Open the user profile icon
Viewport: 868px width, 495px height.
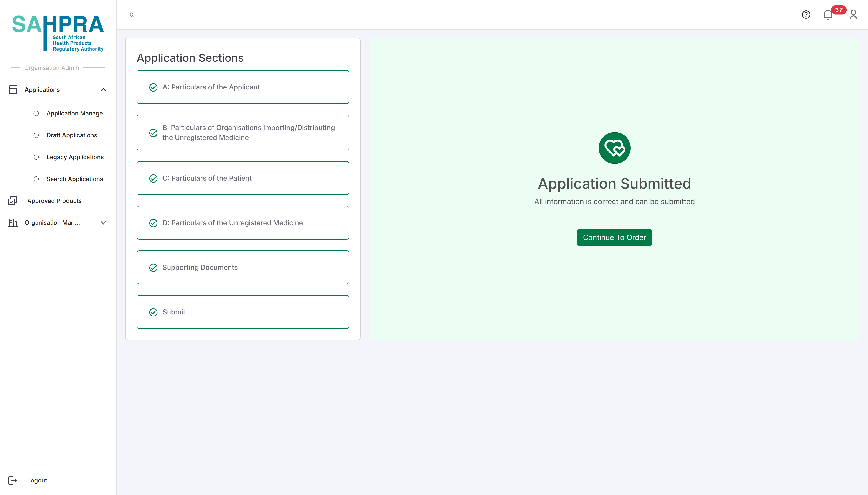(853, 15)
